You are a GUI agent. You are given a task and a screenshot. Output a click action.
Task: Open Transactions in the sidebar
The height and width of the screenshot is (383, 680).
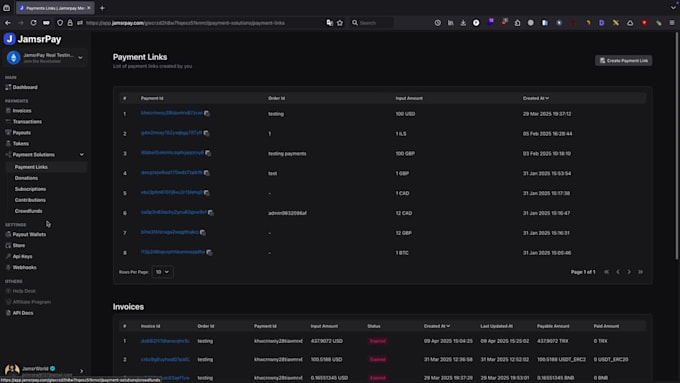pos(27,121)
